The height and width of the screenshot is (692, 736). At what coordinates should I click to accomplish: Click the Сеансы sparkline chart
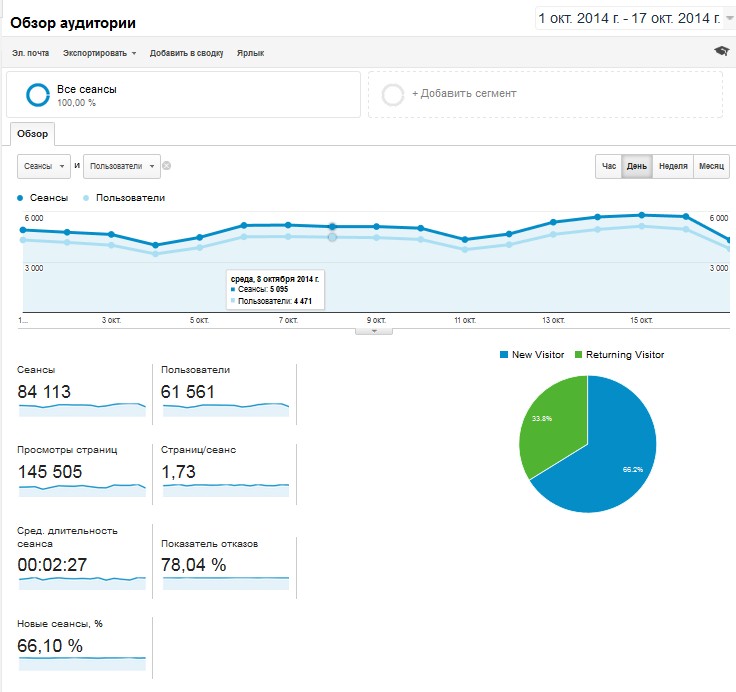click(x=82, y=410)
